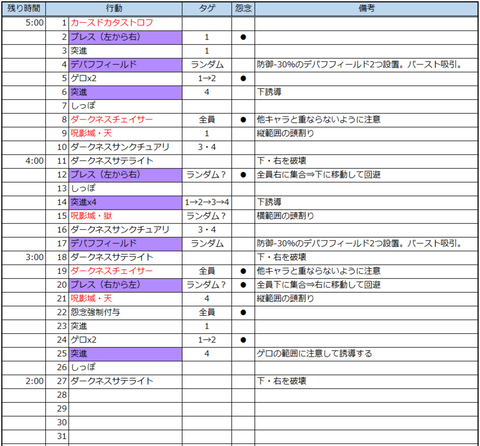Click the 行動 column header
480x446 pixels.
(114, 9)
